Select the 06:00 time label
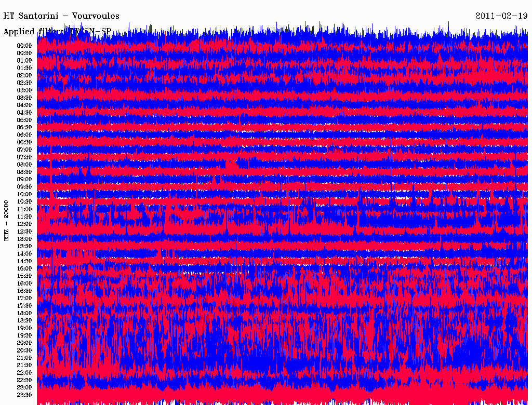The image size is (532, 405). [24, 135]
